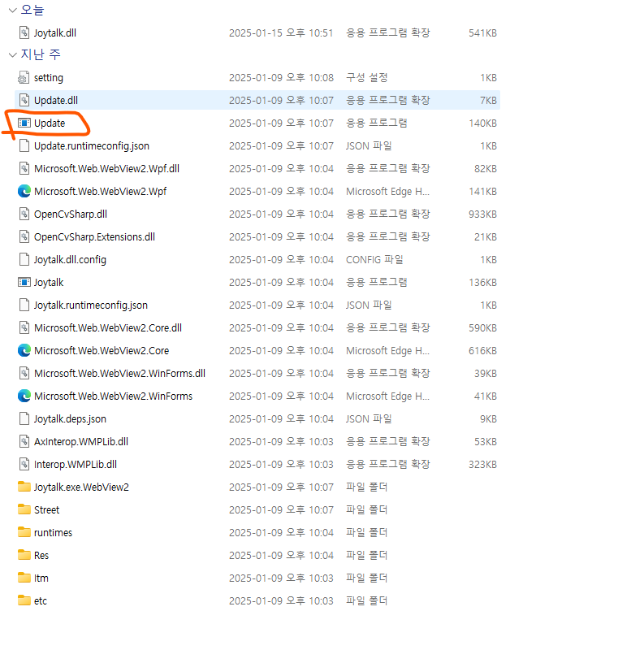Image resolution: width=644 pixels, height=650 pixels.
Task: Click the Microsoft.Web.WebView2.WinForms Edge icon
Action: pos(24,396)
